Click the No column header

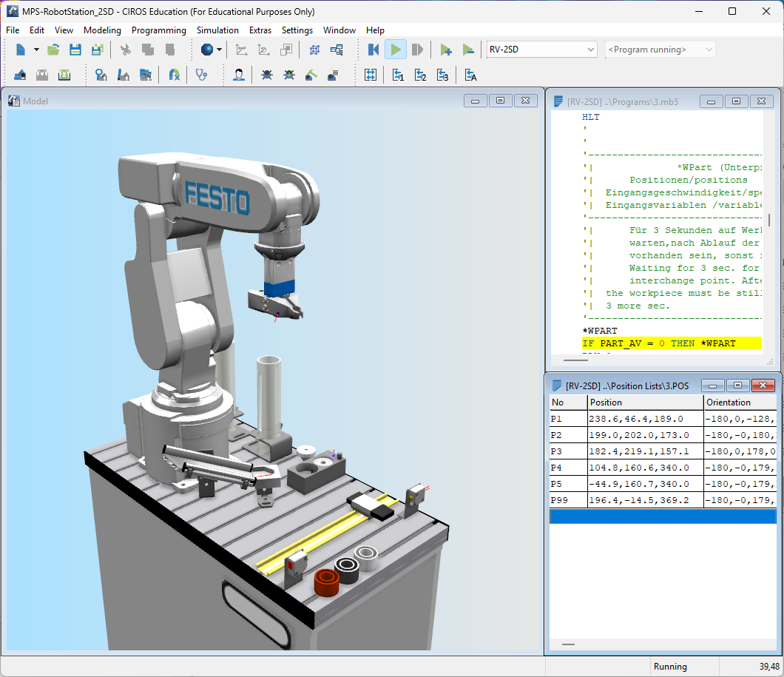tap(568, 403)
